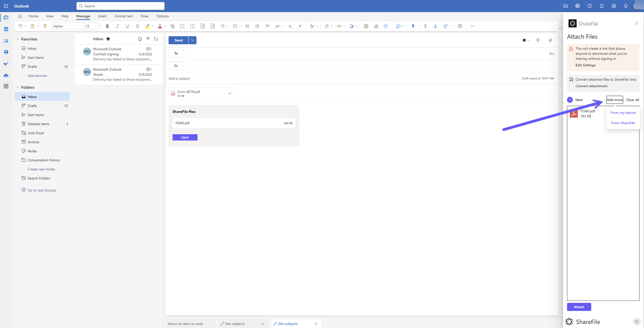Open the font color dropdown arrow

(165, 26)
